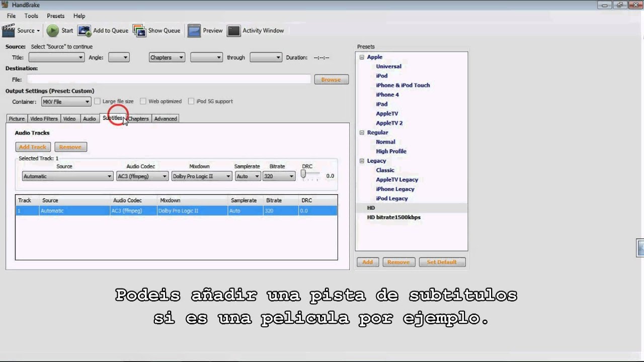Open the Bitrate 320 dropdown
The image size is (644, 362).
279,176
